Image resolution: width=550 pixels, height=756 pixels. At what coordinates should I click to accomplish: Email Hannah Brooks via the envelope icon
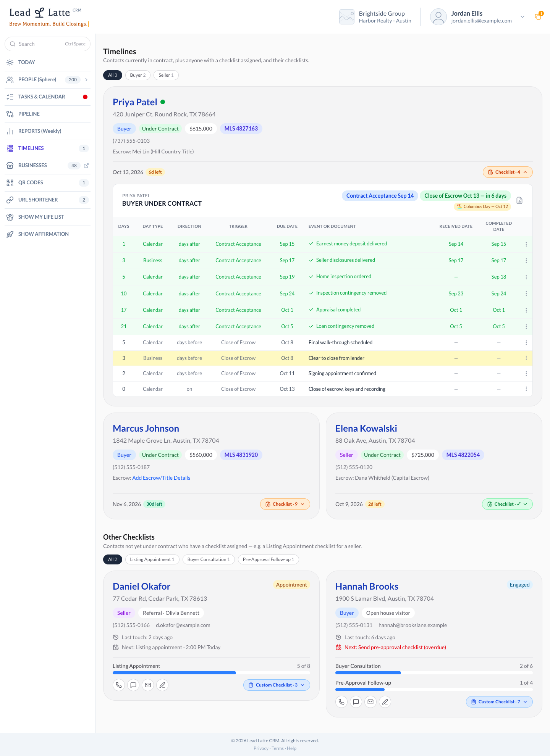click(x=370, y=702)
